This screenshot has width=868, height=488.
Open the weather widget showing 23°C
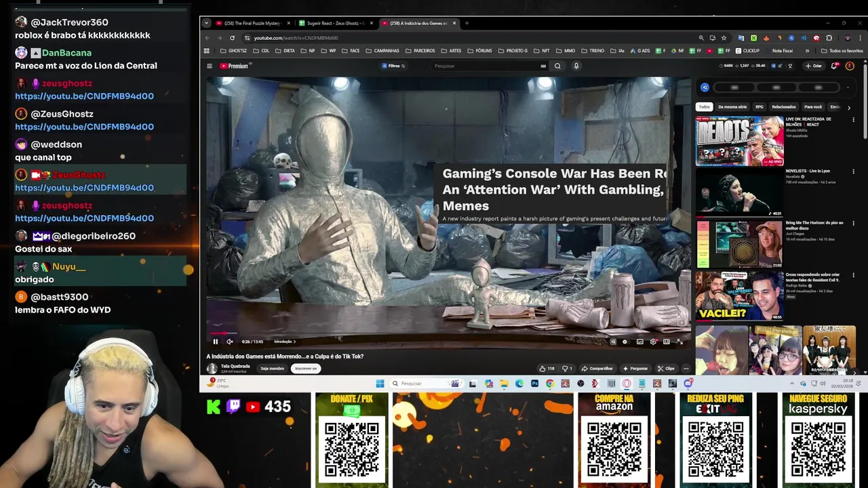coord(218,383)
